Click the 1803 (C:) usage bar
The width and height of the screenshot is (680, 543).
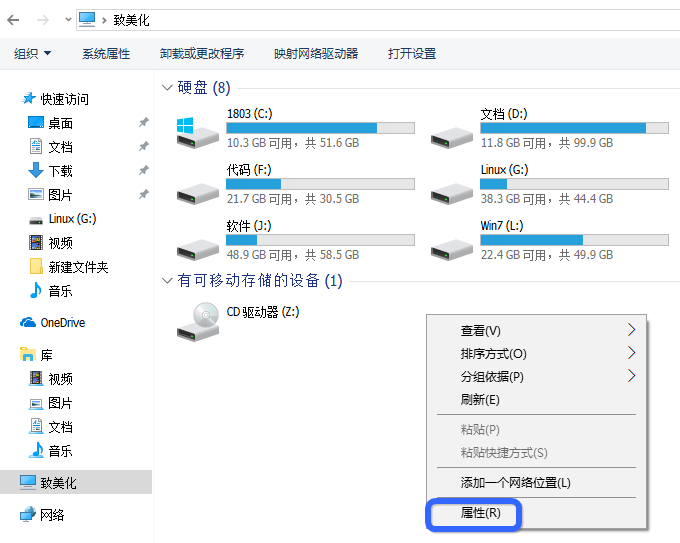coord(320,128)
